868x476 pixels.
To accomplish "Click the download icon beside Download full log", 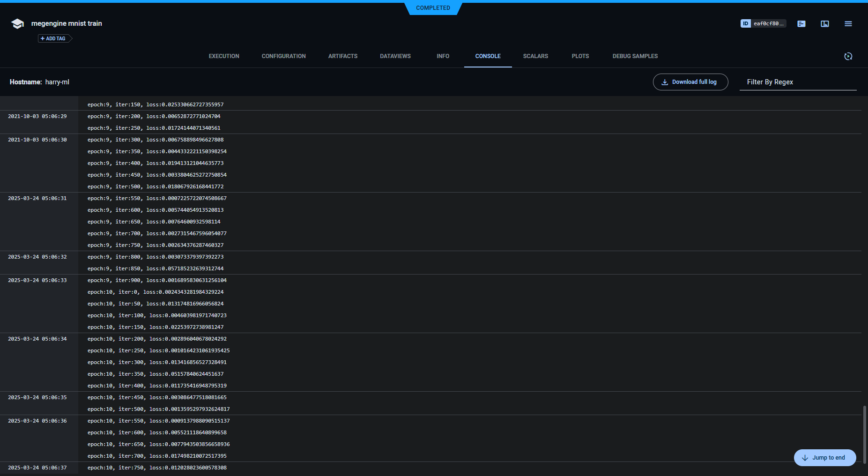I will (665, 82).
